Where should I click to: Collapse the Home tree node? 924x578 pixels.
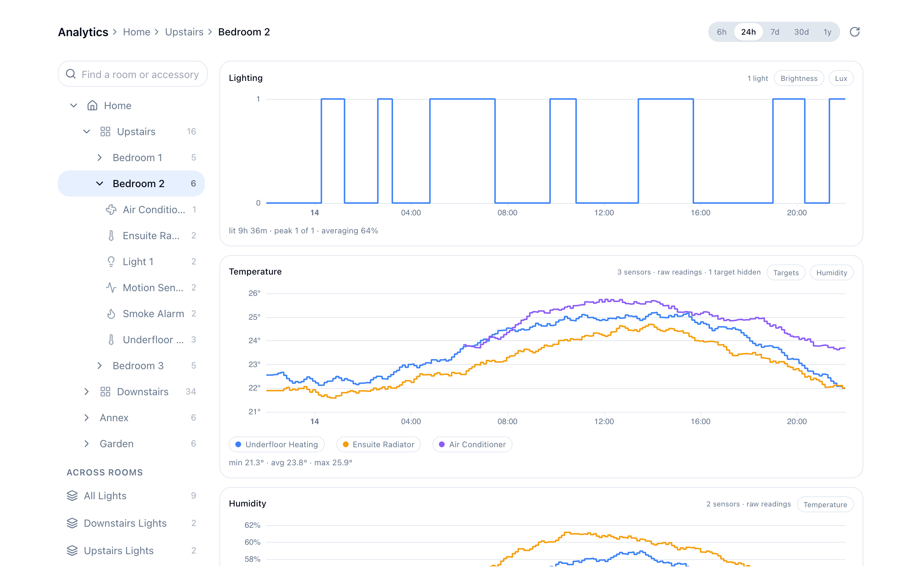click(74, 105)
